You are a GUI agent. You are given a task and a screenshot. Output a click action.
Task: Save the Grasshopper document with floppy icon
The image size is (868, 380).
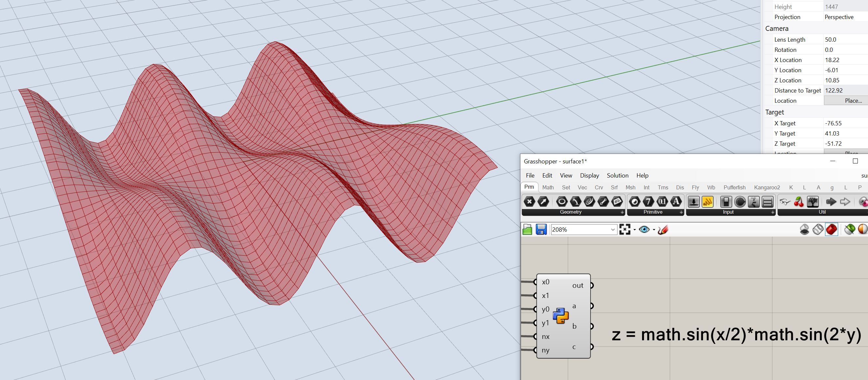click(541, 230)
